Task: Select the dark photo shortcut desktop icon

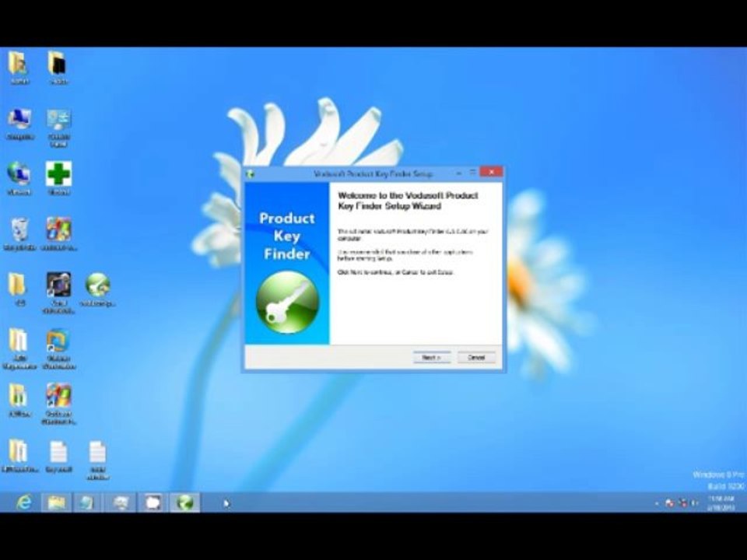Action: [58, 293]
